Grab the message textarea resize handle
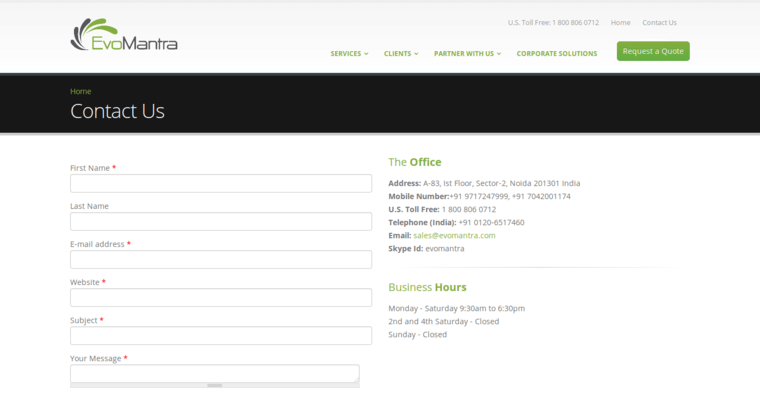This screenshot has width=760, height=400. [214, 385]
